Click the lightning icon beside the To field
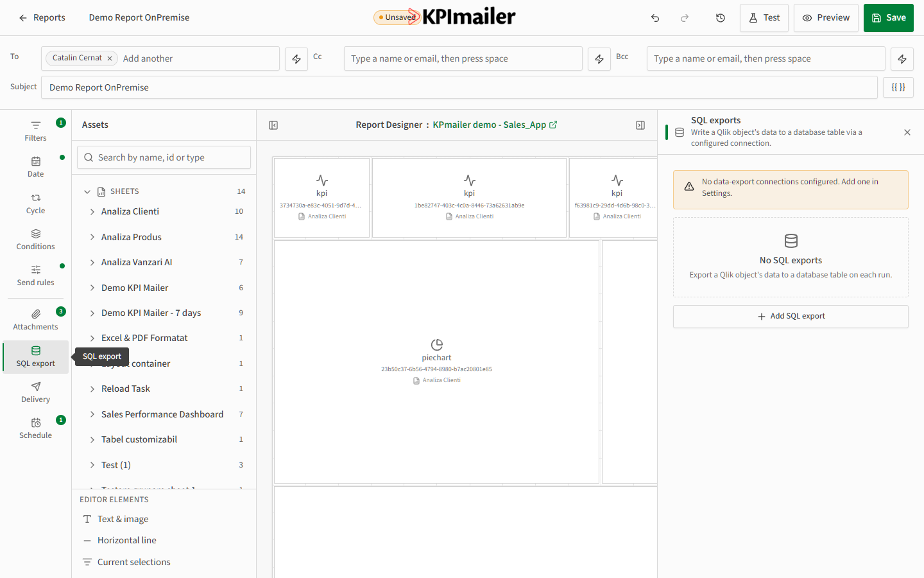The height and width of the screenshot is (578, 924). coord(296,58)
